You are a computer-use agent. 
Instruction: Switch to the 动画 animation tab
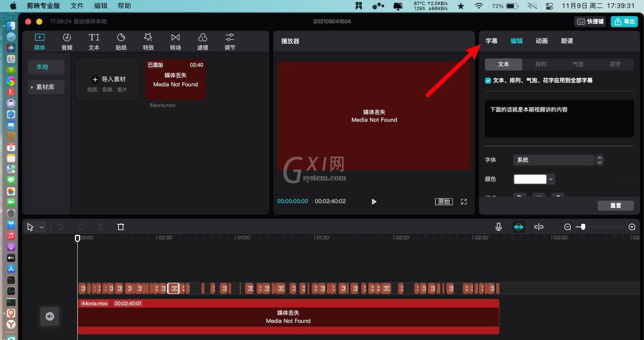tap(542, 41)
